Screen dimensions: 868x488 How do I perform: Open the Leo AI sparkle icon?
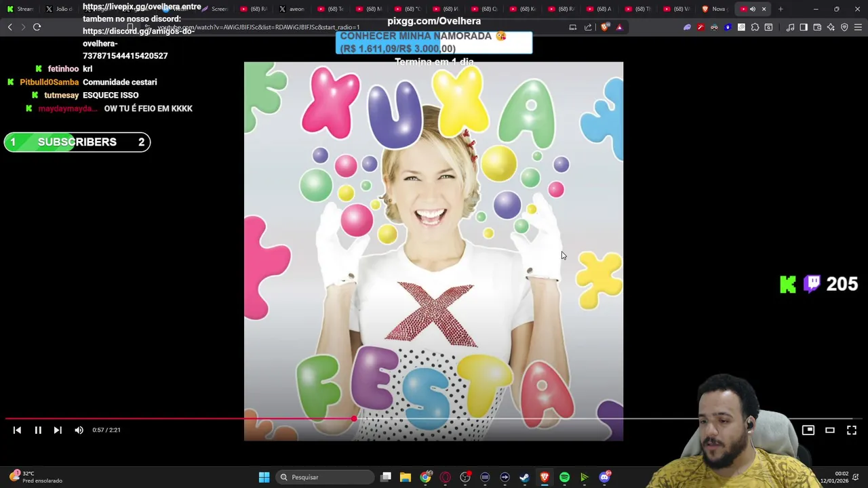pos(831,27)
